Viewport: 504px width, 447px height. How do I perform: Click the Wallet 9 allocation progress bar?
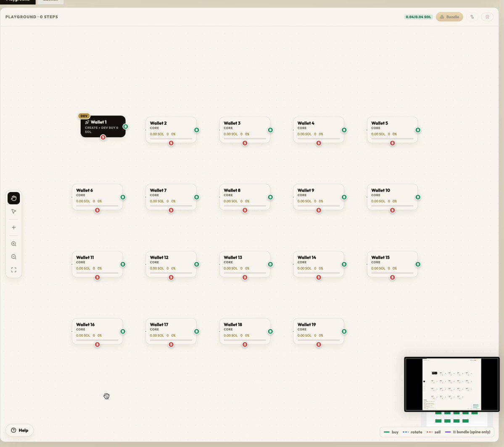[x=319, y=206]
